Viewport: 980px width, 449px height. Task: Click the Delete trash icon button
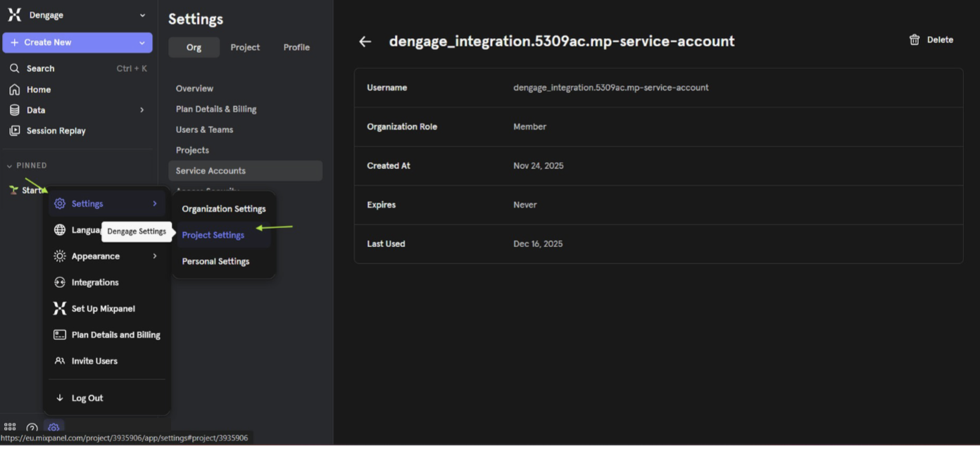[x=931, y=40]
